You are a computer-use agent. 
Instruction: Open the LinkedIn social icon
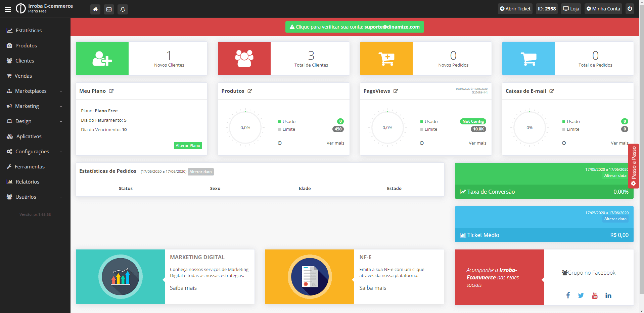pyautogui.click(x=608, y=296)
